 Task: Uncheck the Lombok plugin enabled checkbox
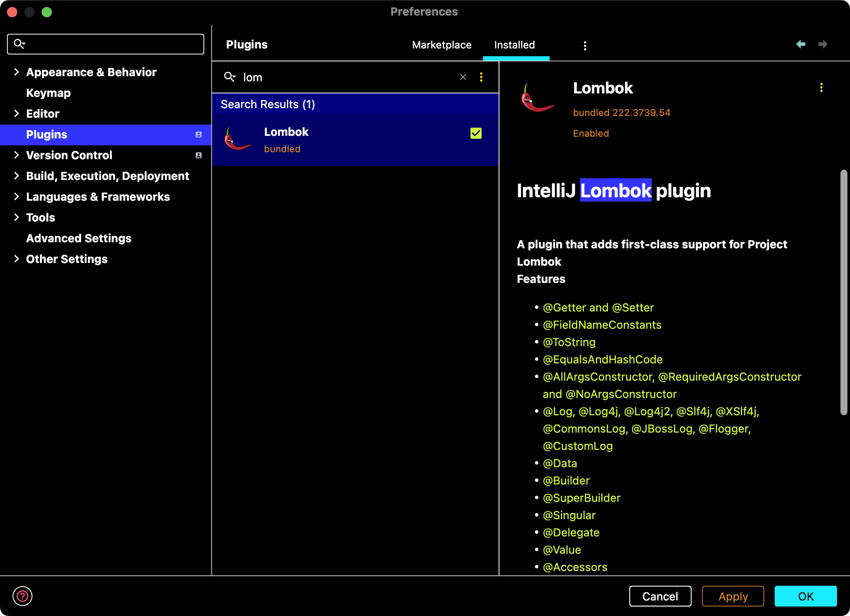coord(476,133)
